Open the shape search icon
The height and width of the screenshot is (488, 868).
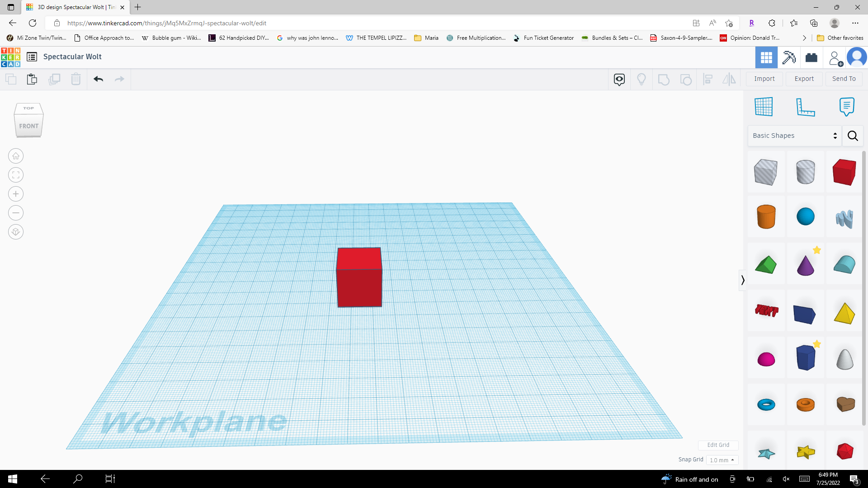click(x=853, y=136)
